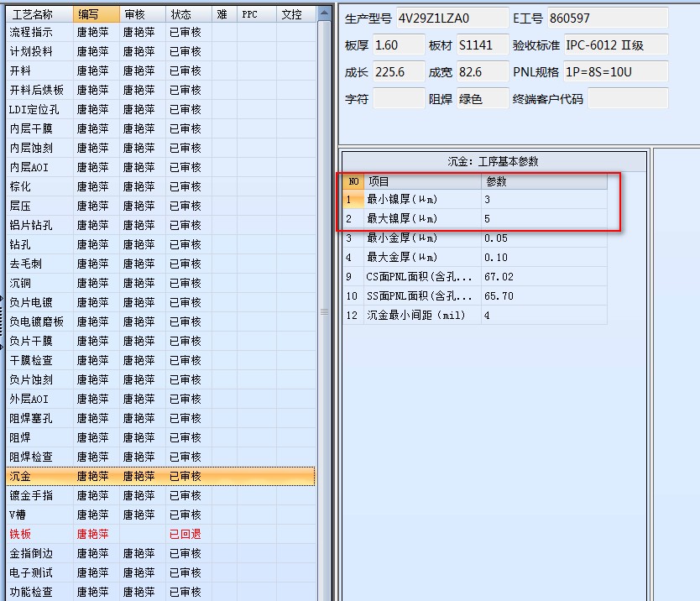Click the 成宽 field 82.6

click(483, 72)
